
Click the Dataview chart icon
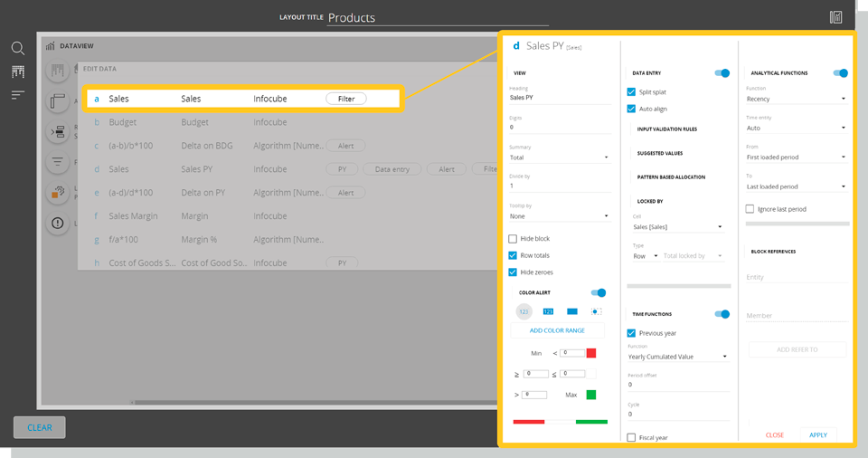point(51,46)
